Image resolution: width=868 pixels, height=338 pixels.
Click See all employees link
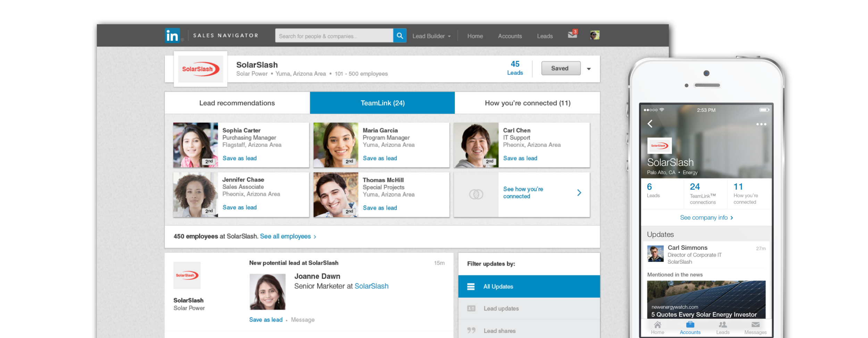285,236
